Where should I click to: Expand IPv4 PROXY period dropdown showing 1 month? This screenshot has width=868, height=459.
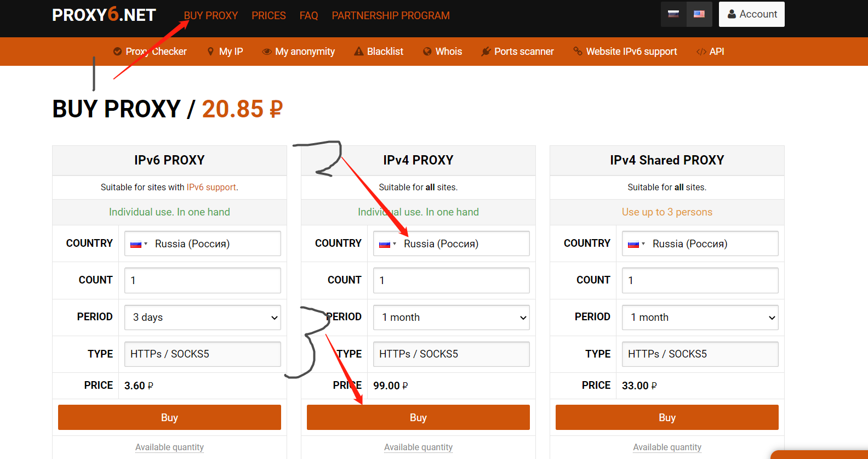[452, 318]
